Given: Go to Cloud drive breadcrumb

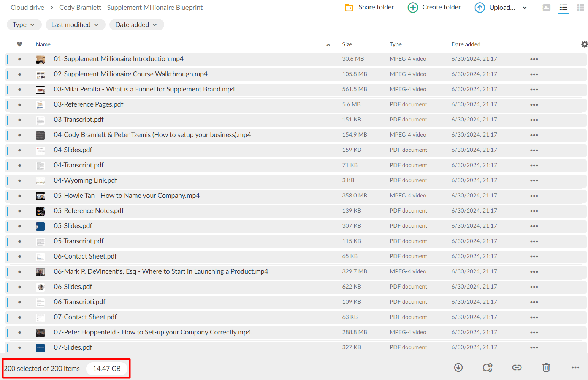Looking at the screenshot, I should (27, 8).
